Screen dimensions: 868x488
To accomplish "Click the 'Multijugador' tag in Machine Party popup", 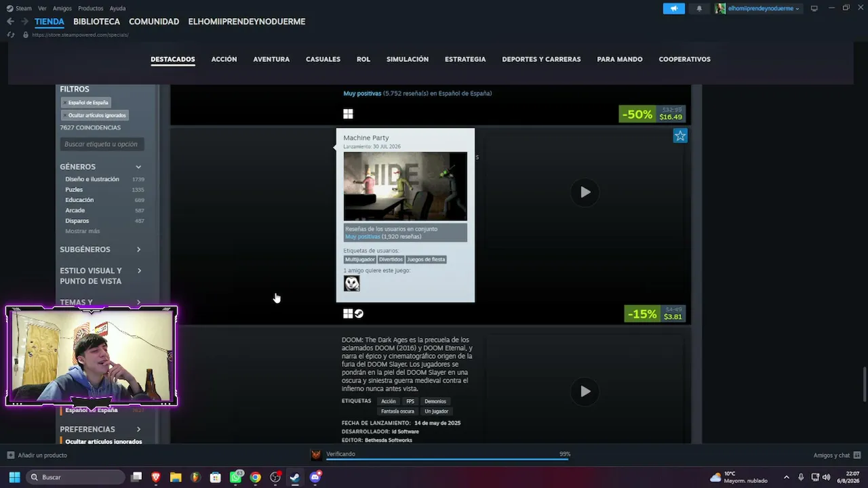I will (x=359, y=260).
